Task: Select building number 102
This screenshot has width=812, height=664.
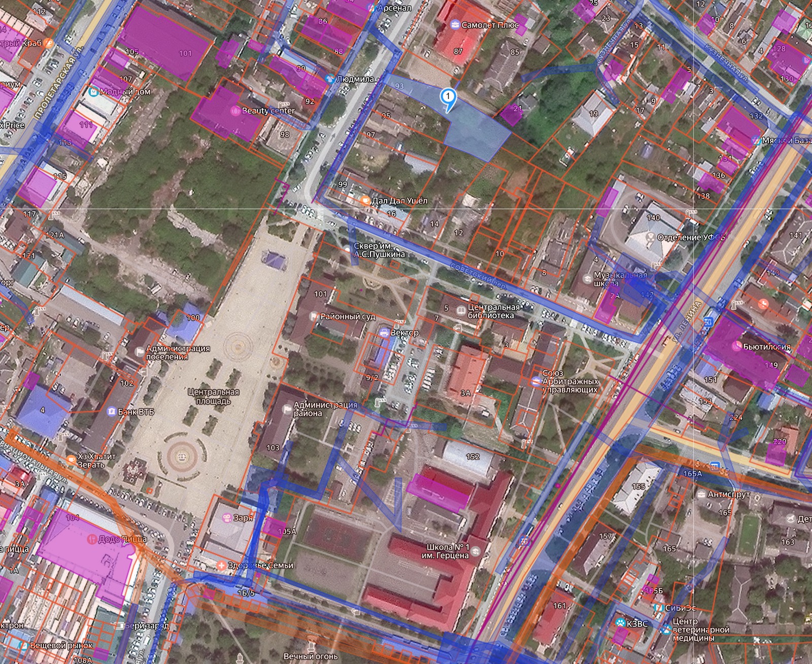Action: (127, 383)
